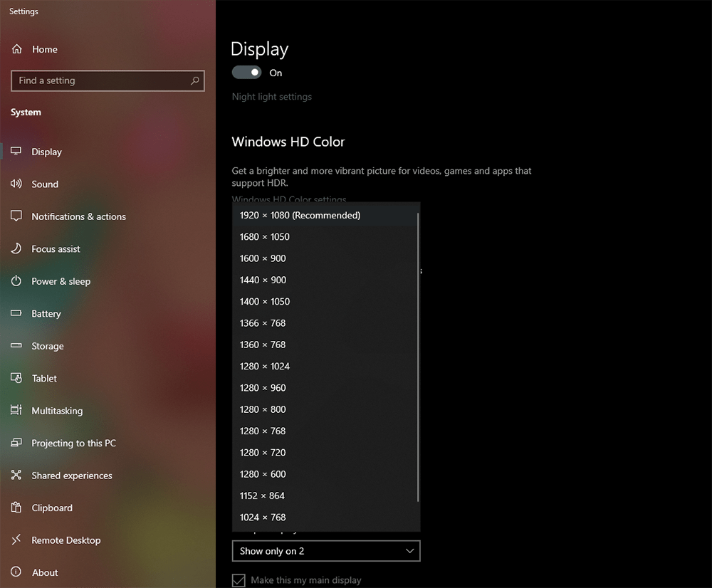Choose 1280 × 1024 resolution
This screenshot has width=712, height=588.
326,366
